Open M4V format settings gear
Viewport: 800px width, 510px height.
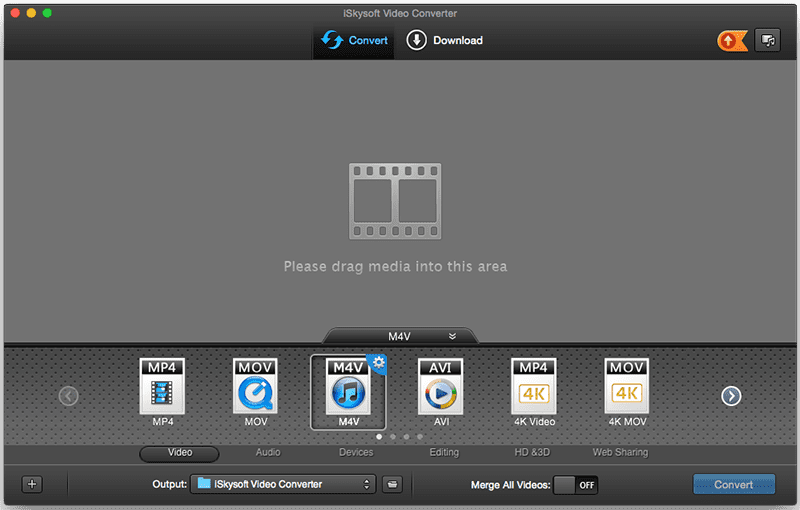point(377,363)
